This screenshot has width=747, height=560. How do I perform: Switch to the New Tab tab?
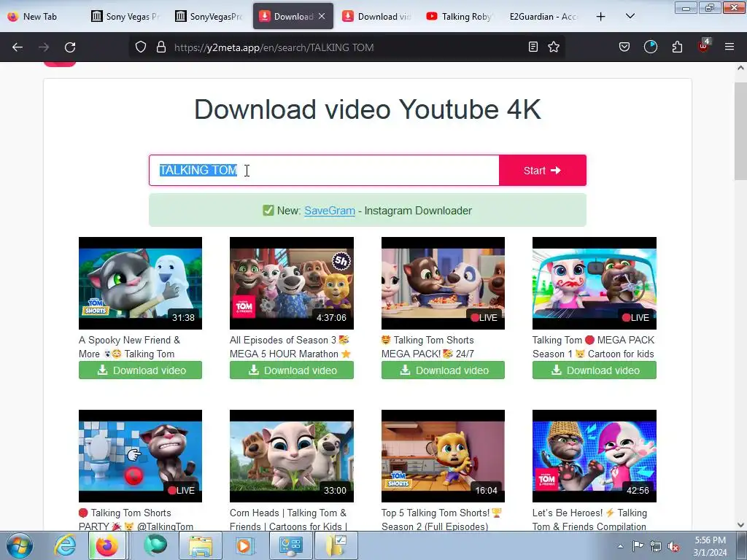[41, 16]
